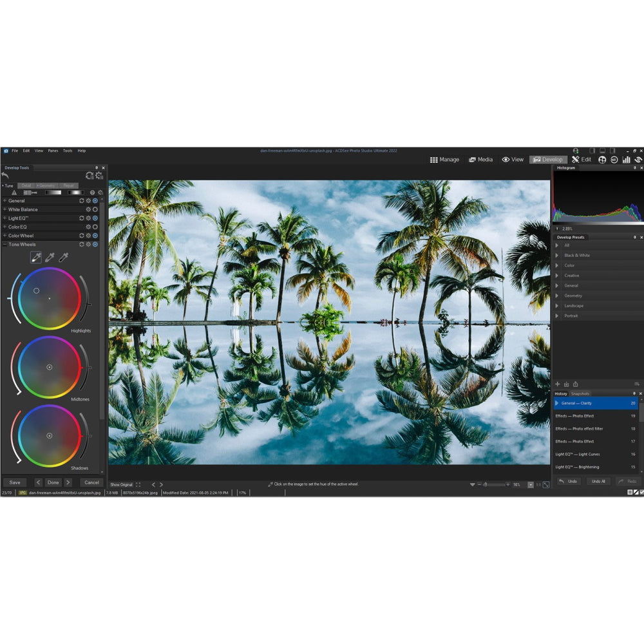Toggle Show Original at the bottom bar

click(122, 484)
